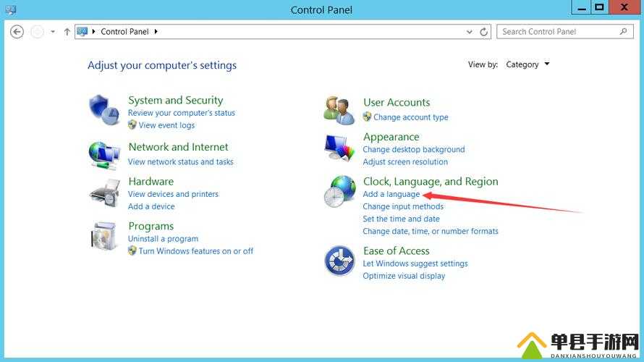Click Let Windows suggest settings

pyautogui.click(x=415, y=264)
